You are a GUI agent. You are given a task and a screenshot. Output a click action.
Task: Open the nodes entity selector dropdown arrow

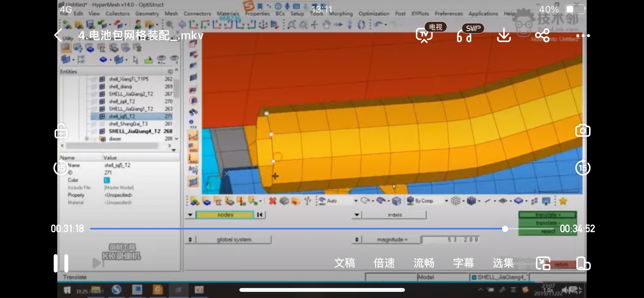(x=190, y=215)
